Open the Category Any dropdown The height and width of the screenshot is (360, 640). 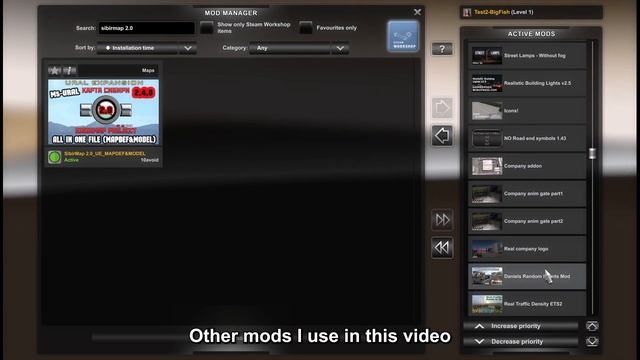(299, 48)
